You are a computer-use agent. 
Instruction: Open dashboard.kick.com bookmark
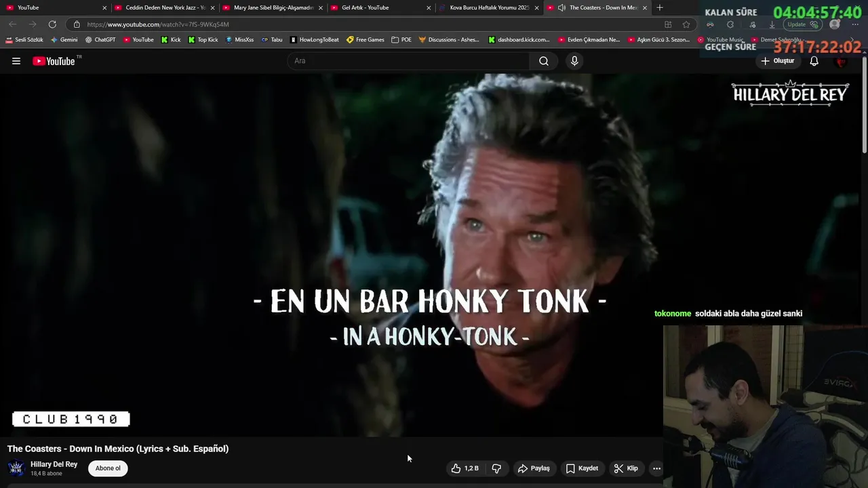coord(519,40)
